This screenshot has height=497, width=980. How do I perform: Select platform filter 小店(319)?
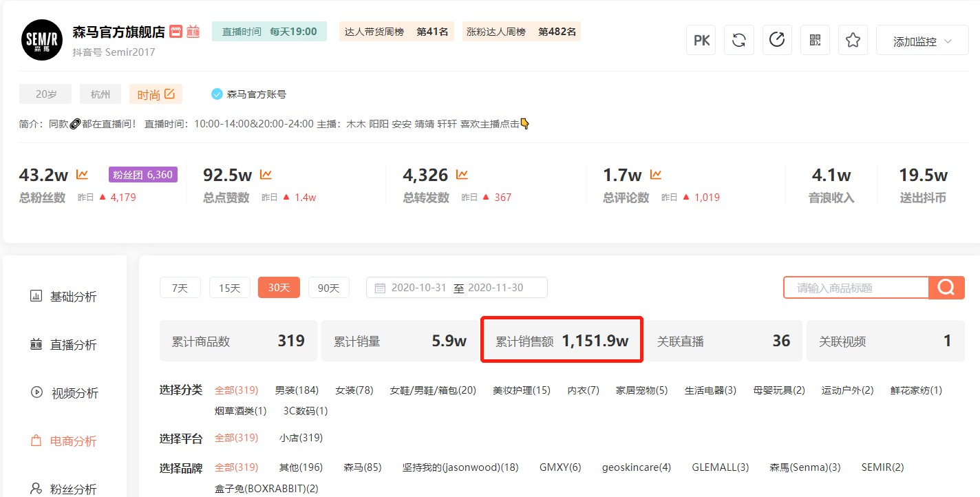click(301, 438)
